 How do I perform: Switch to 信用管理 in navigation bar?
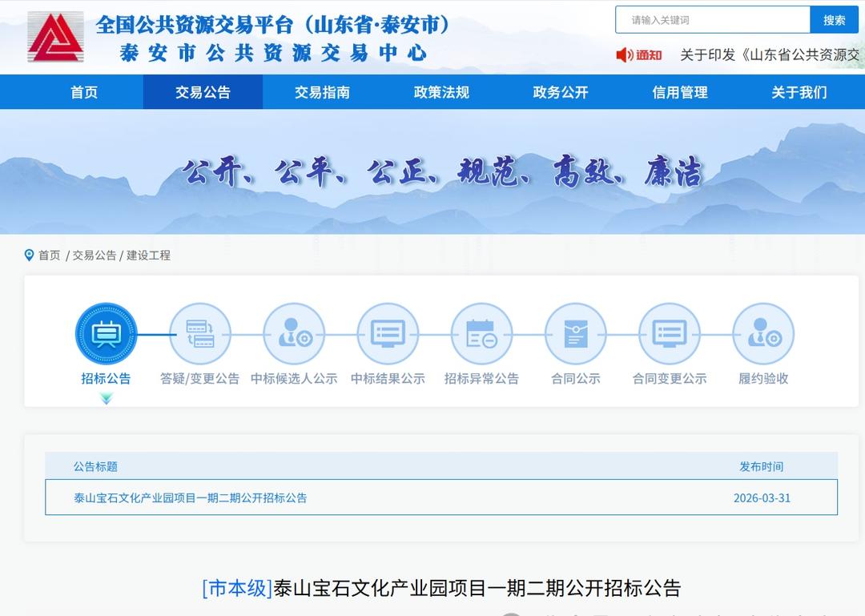[680, 92]
